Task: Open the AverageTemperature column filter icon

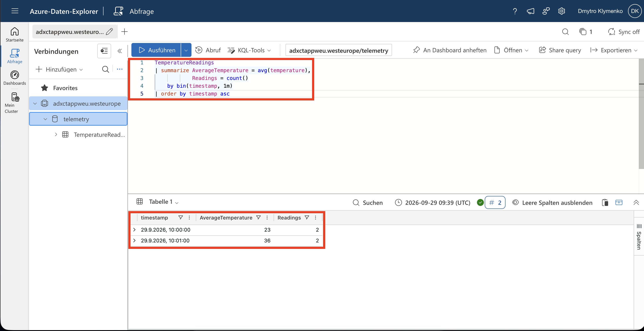Action: tap(258, 218)
